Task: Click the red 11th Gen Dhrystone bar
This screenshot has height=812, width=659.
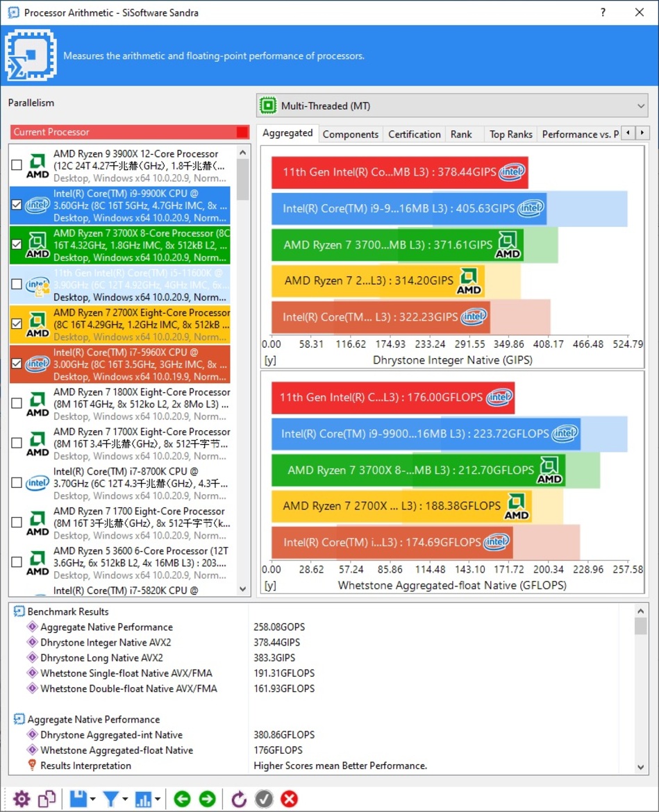Action: pos(399,172)
